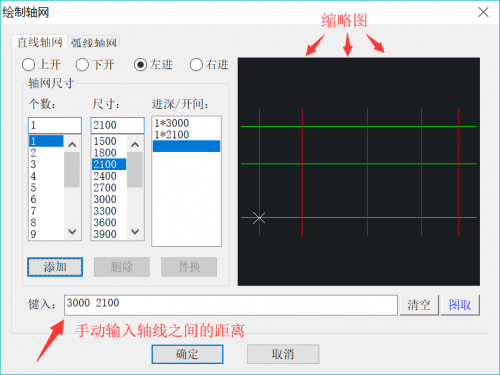Image resolution: width=500 pixels, height=375 pixels.
Task: Click the disabled 替换 button
Action: [x=189, y=267]
